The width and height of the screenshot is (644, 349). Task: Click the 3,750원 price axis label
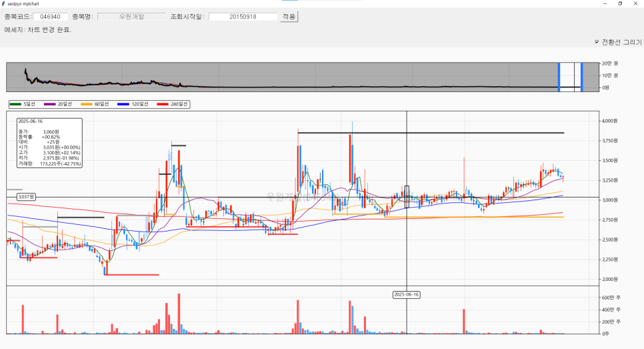tap(610, 141)
